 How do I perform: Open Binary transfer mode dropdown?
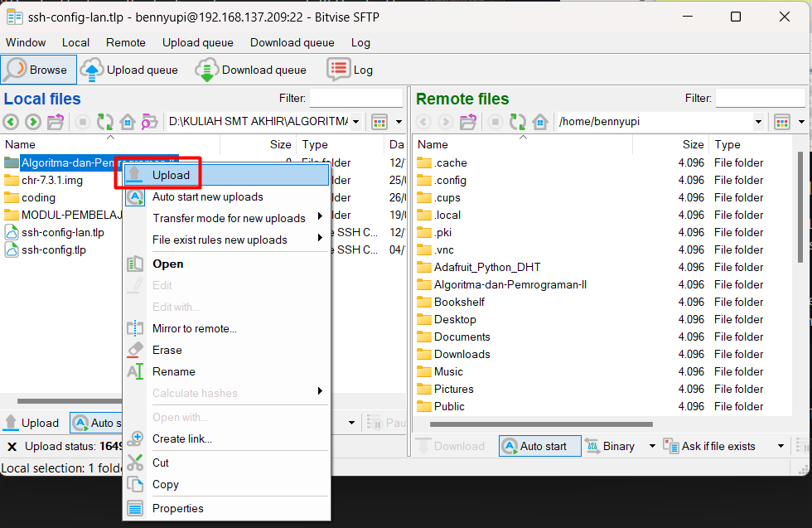[652, 446]
